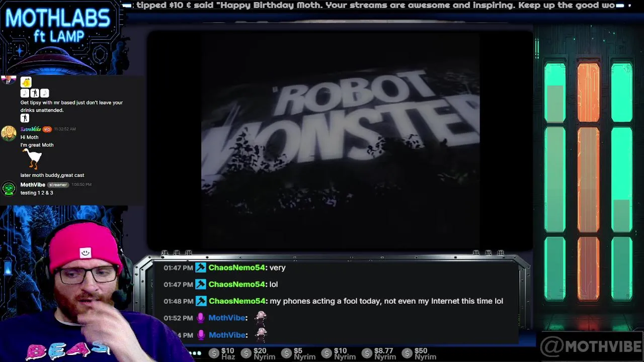Click MothVibe's green robot avatar
This screenshot has height=362, width=644.
point(9,189)
